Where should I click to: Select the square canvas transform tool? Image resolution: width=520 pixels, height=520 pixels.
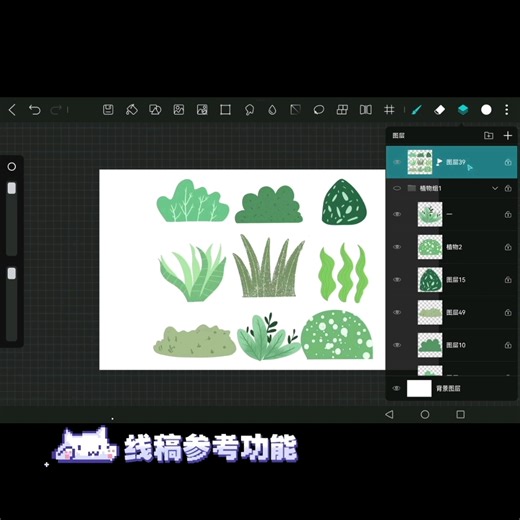coord(225,110)
